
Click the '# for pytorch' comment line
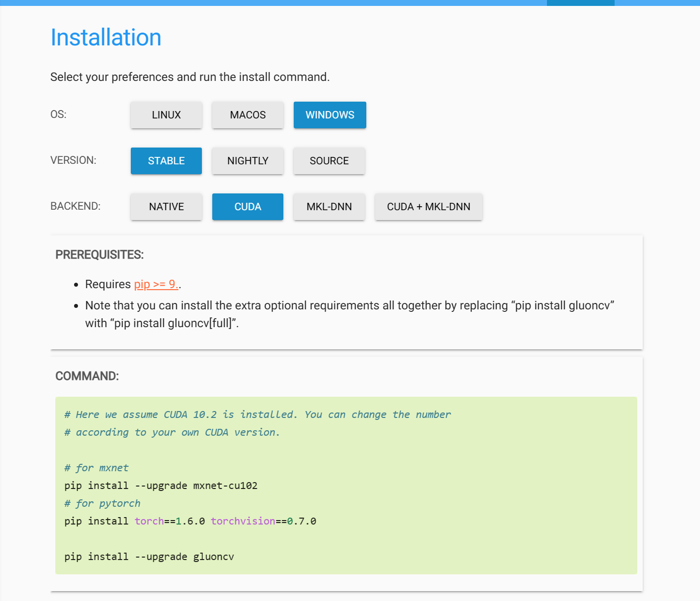pyautogui.click(x=103, y=503)
